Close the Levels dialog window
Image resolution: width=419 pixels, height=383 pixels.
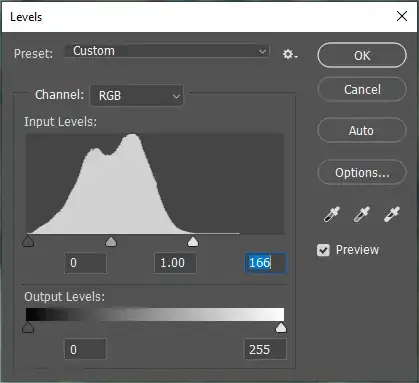[x=402, y=16]
